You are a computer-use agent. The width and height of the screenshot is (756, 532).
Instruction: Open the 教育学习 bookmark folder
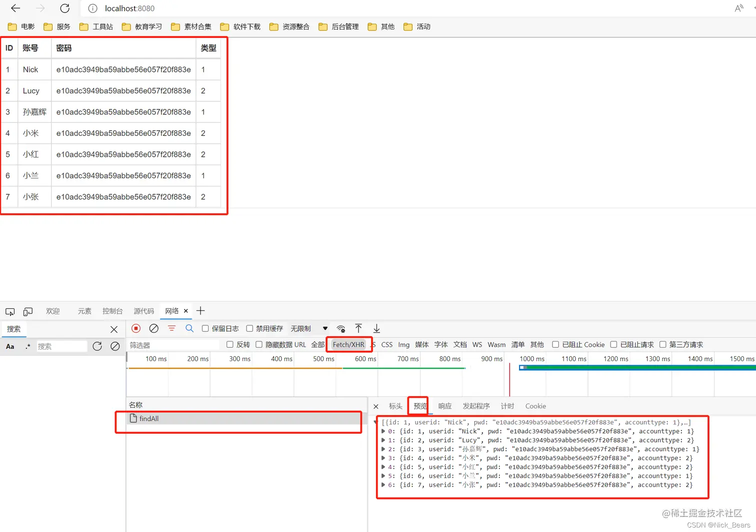[x=142, y=26]
